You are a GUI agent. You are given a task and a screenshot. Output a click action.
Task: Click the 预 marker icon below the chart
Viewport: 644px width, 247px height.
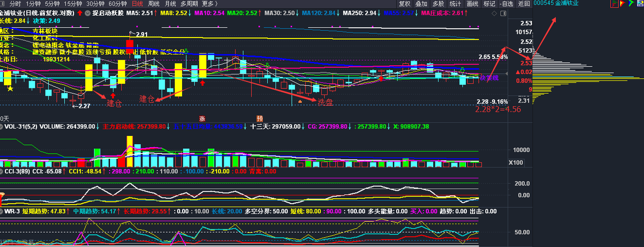pos(260,119)
